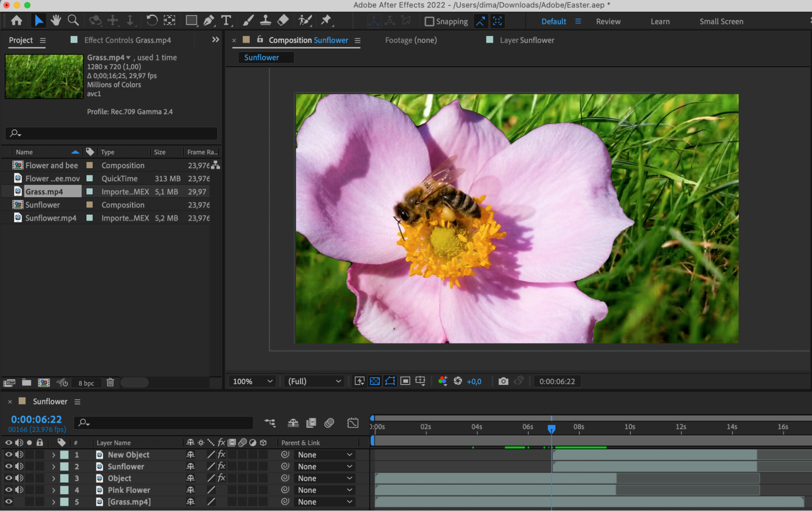
Task: Click the viewer timecode 0:00:06:22
Action: click(557, 381)
